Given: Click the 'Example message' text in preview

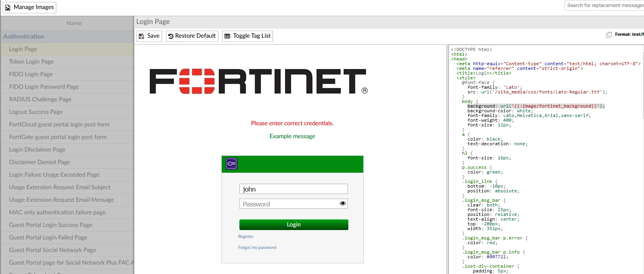Looking at the screenshot, I should tap(292, 136).
